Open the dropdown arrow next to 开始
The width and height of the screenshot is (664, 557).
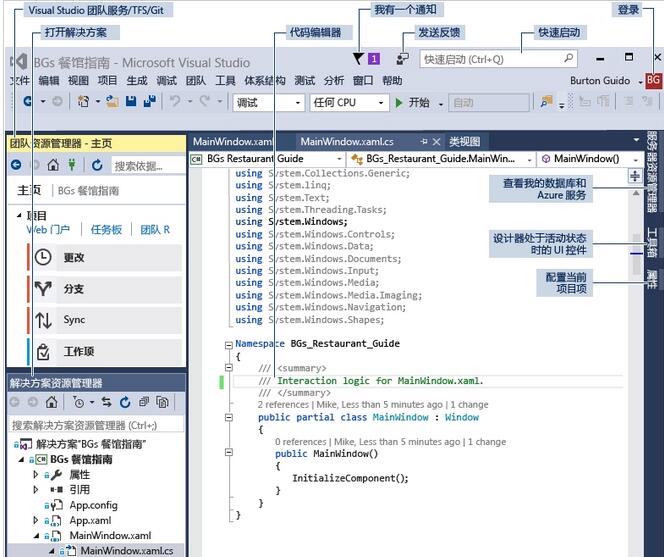441,104
